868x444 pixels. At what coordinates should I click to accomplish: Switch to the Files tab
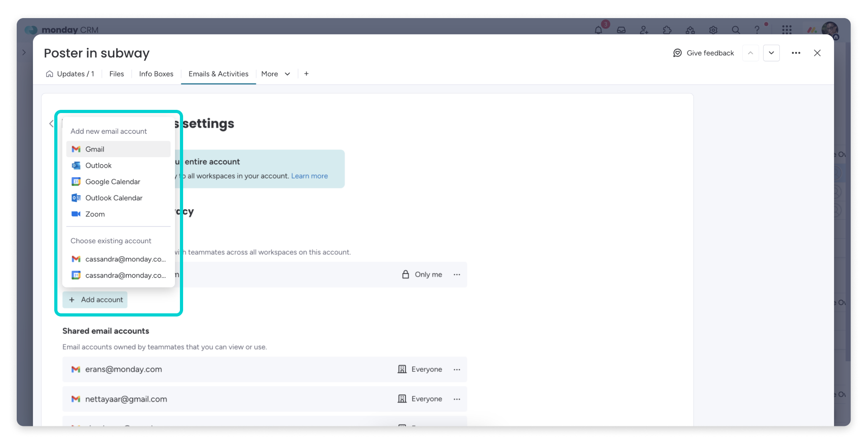click(117, 74)
